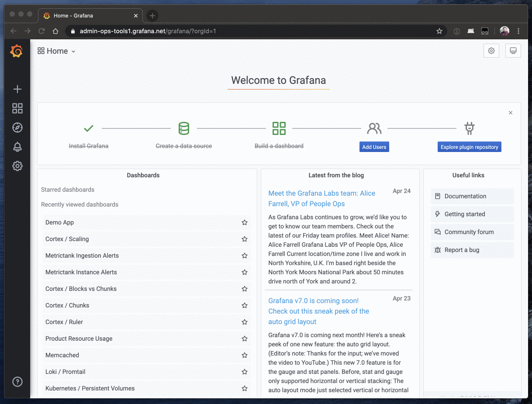Open Kubernetes / Persistent Volumes dashboard
532x404 pixels.
(x=90, y=388)
